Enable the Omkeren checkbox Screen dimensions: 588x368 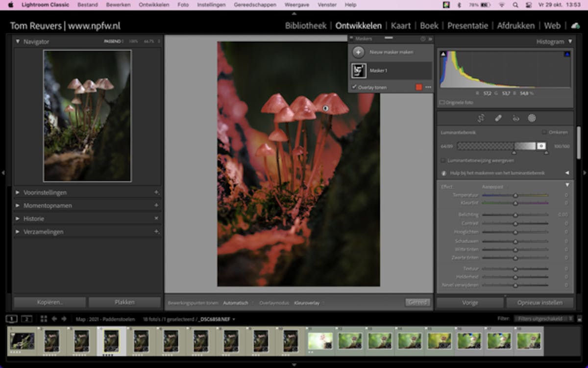point(544,132)
